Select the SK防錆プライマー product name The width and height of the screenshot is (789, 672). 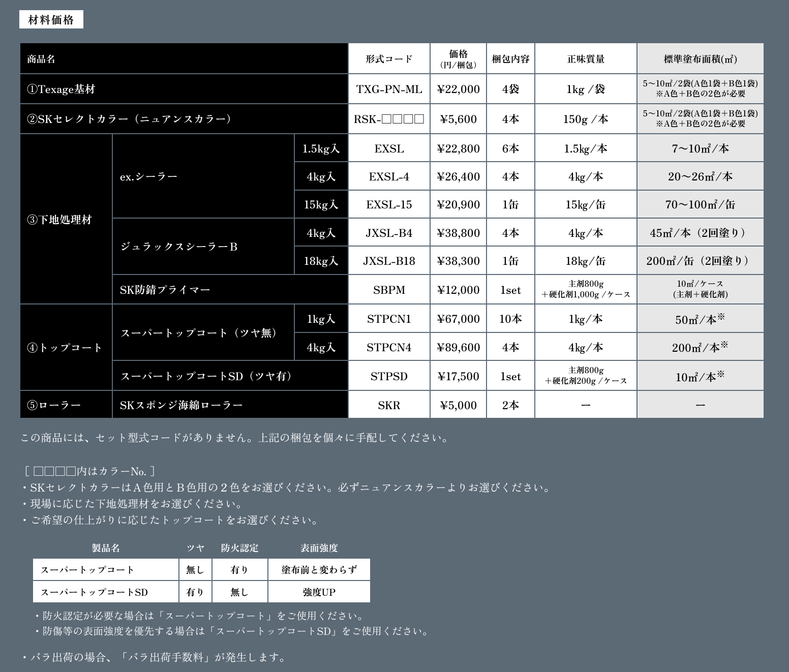pos(165,290)
